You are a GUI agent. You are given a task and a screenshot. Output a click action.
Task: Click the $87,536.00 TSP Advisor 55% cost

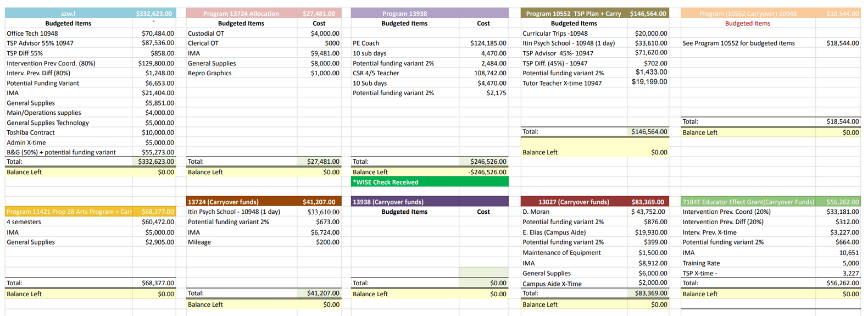(154, 43)
